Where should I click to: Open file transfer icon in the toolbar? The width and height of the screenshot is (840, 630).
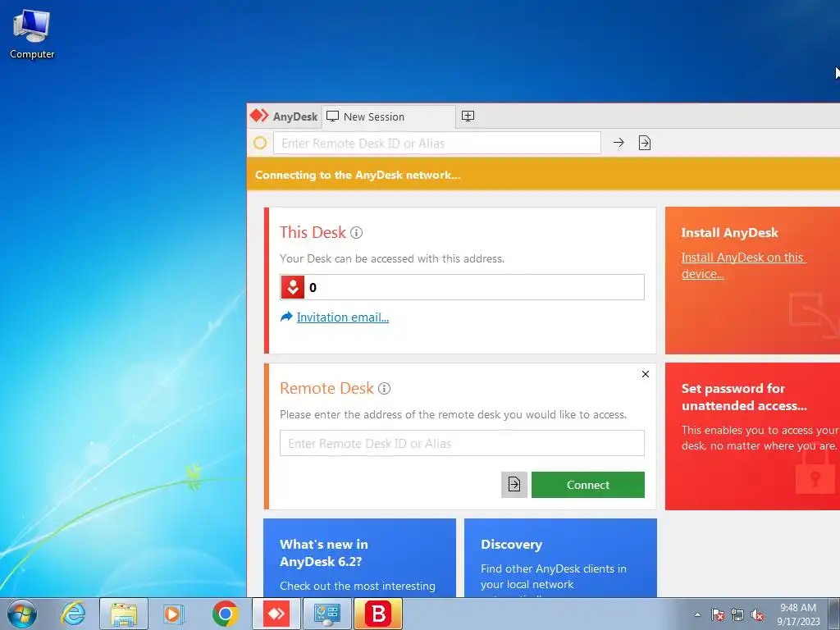[x=645, y=143]
